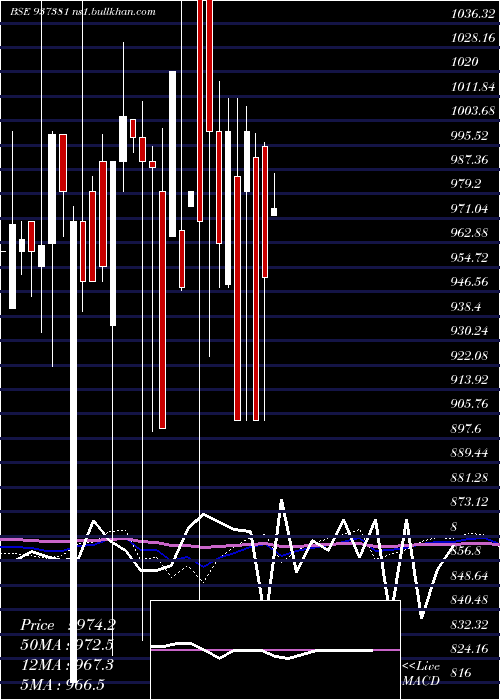This screenshot has width=500, height=700.
Task: Click the 889.44 price axis label
Action: 470,453
